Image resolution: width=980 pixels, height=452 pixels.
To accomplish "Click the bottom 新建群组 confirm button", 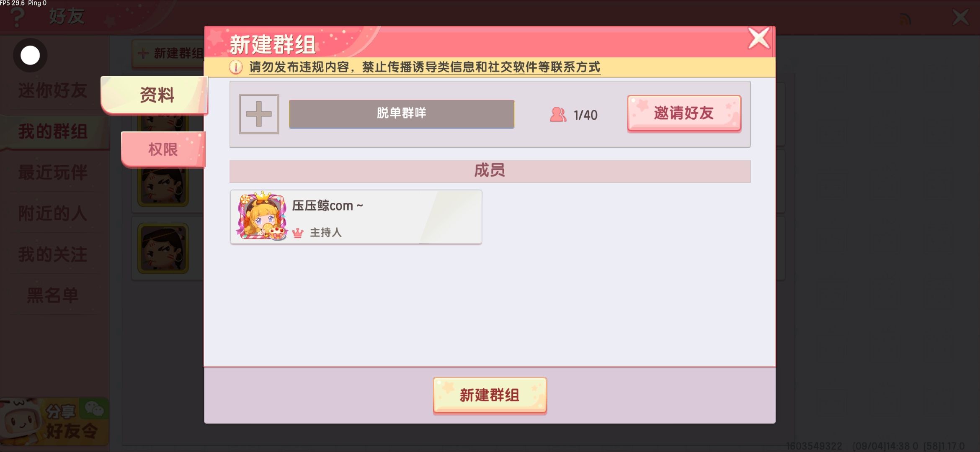I will (490, 395).
